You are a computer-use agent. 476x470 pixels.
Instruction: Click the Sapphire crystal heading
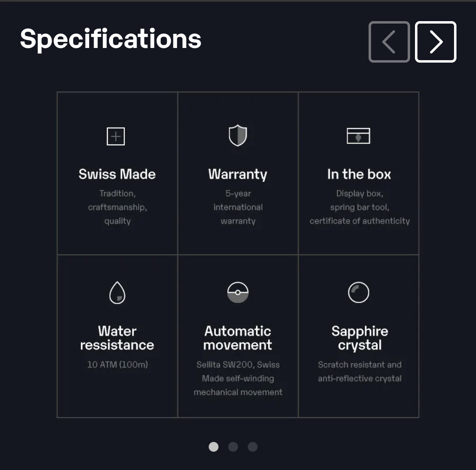tap(360, 338)
